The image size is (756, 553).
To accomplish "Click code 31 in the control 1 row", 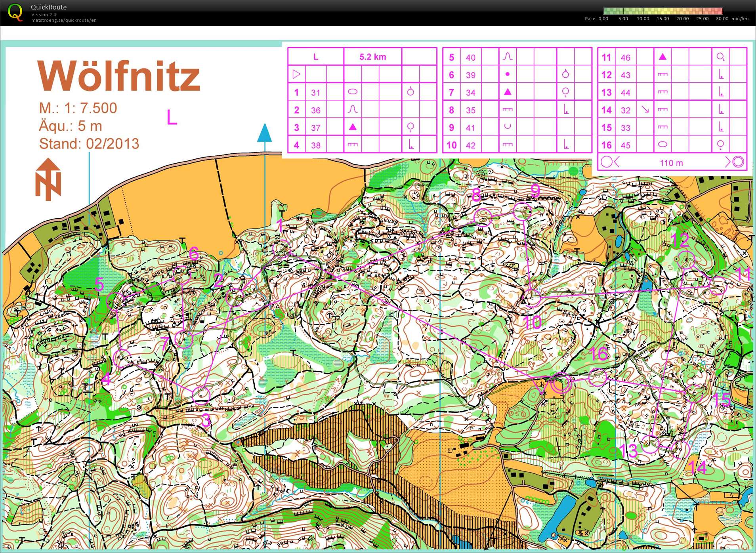I will pyautogui.click(x=315, y=93).
